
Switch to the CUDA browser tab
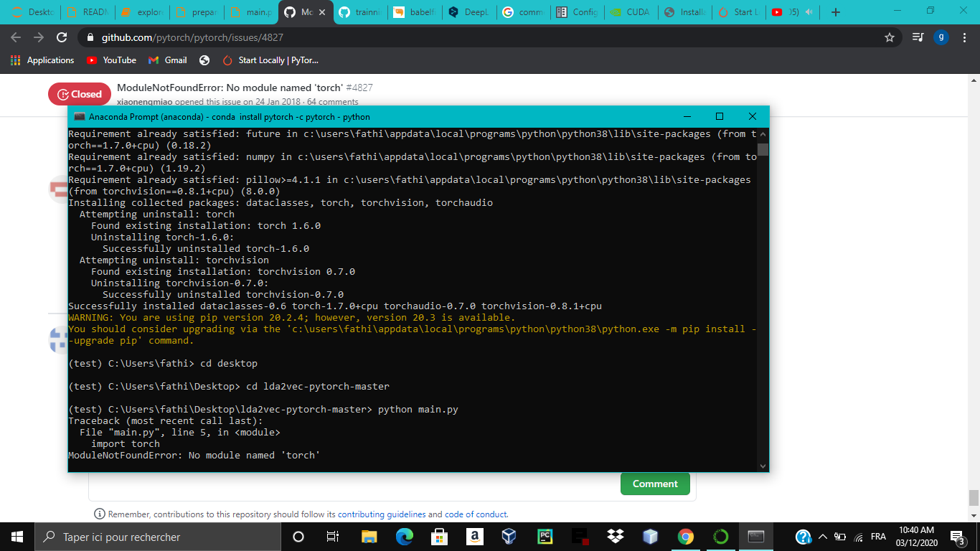tap(630, 11)
